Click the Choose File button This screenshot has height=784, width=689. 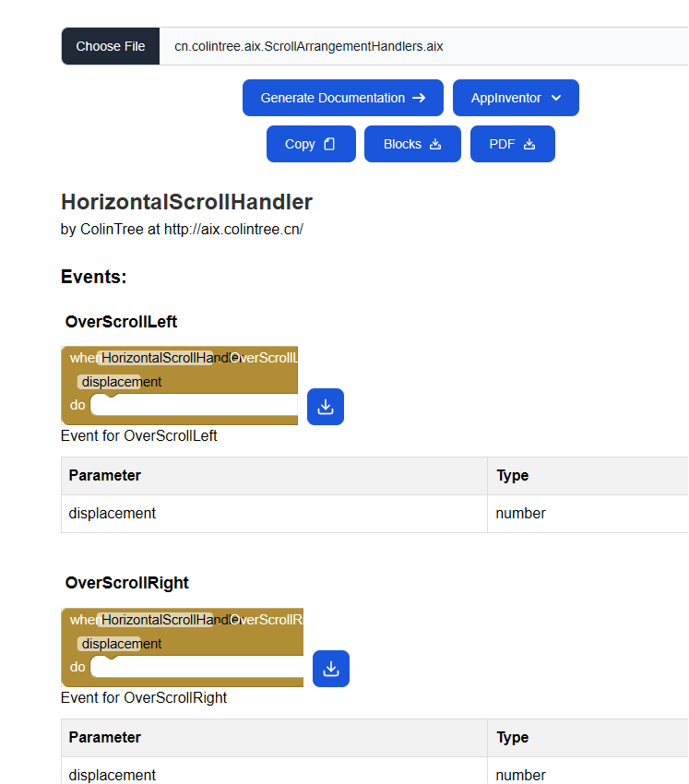pyautogui.click(x=110, y=46)
